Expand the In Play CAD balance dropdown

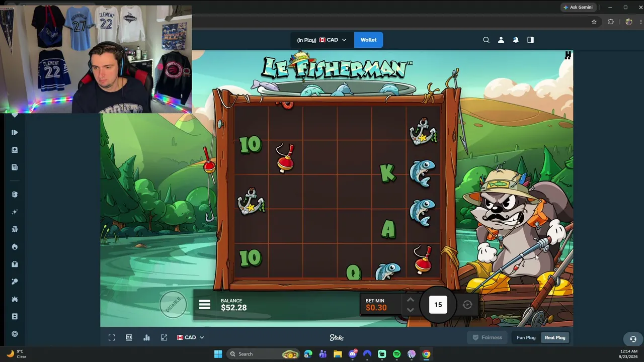(x=321, y=40)
